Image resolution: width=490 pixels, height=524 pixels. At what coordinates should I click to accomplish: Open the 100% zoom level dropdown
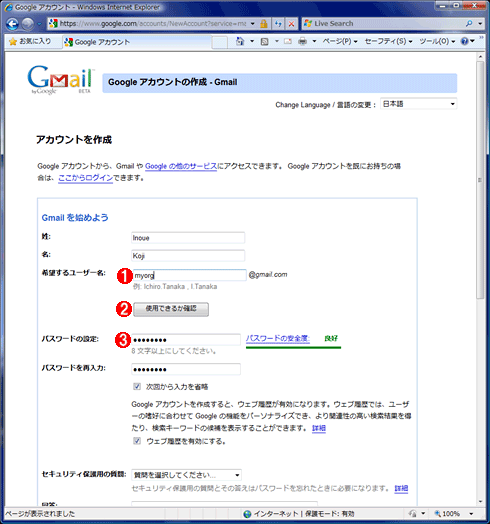tap(471, 514)
